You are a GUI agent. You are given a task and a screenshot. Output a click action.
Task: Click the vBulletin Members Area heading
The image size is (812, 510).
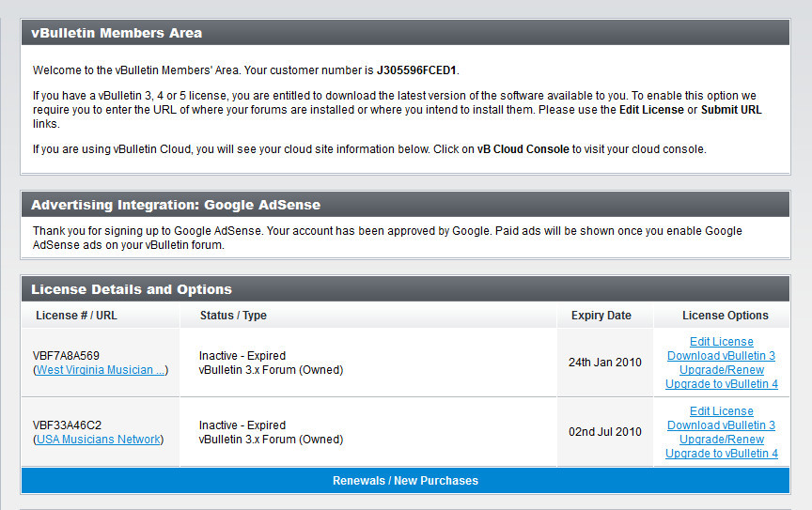tap(117, 33)
